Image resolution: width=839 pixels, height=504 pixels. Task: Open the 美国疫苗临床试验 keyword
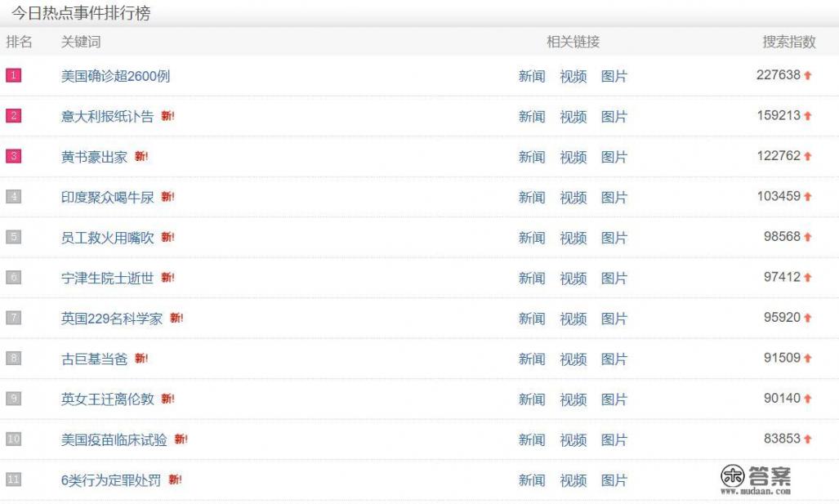pos(114,439)
